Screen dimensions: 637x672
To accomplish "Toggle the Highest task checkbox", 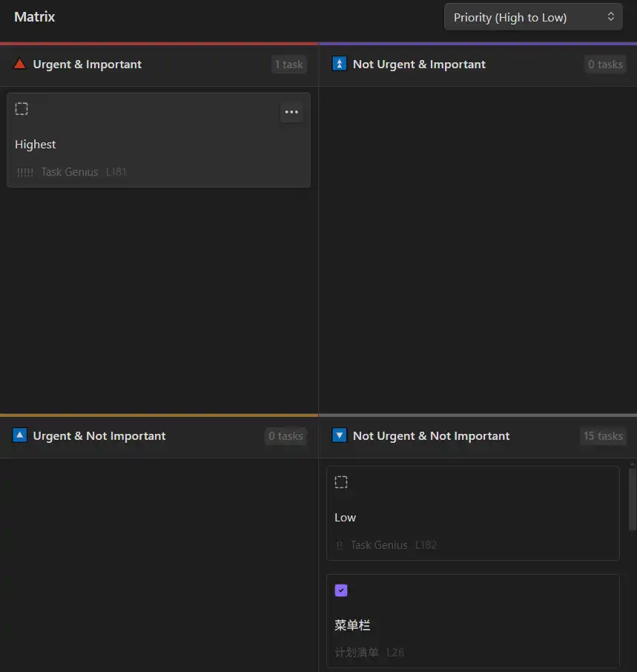I will point(22,109).
